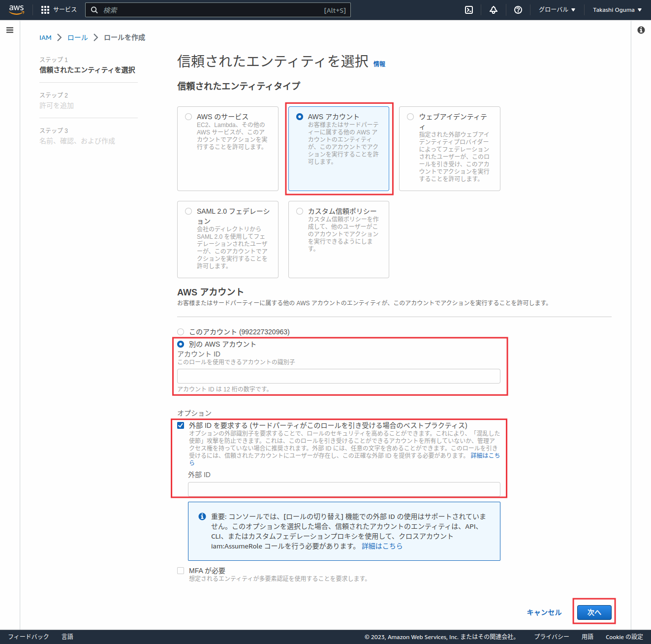Select step 3 名前、確認、および作成
This screenshot has width=651, height=644.
tap(77, 141)
